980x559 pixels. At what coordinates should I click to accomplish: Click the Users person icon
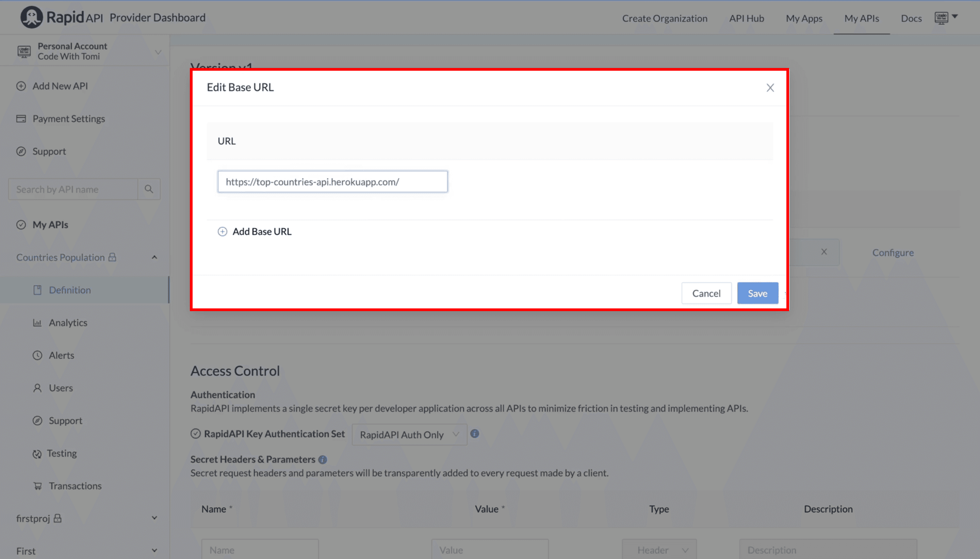[x=37, y=388]
